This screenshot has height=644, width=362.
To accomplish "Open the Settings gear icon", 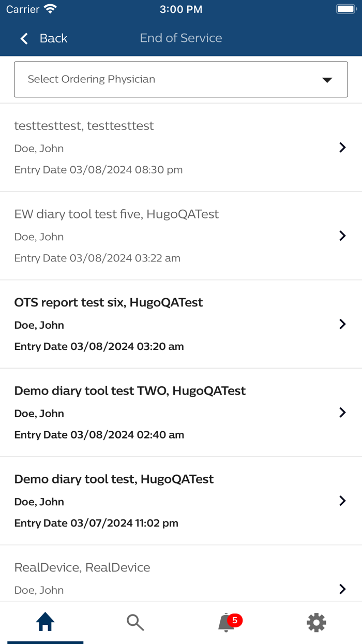I will [x=316, y=622].
